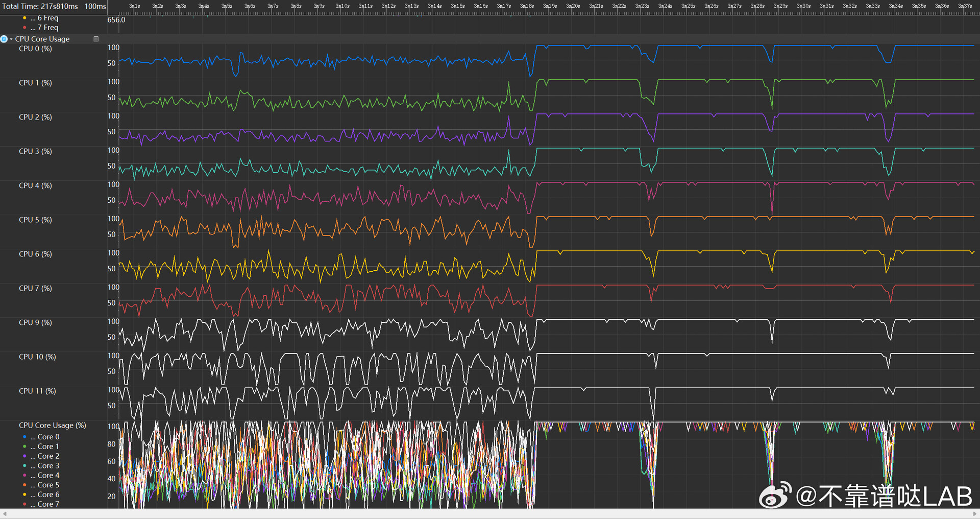Click the 3m1s mark on time ruler
This screenshot has width=980, height=519.
135,6
